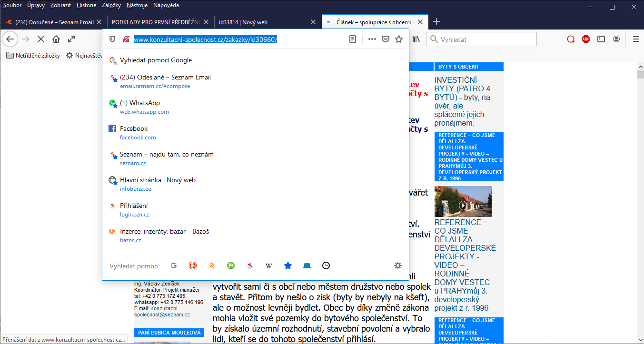The height and width of the screenshot is (344, 644).
Task: Expand the Library menu
Action: [x=416, y=39]
